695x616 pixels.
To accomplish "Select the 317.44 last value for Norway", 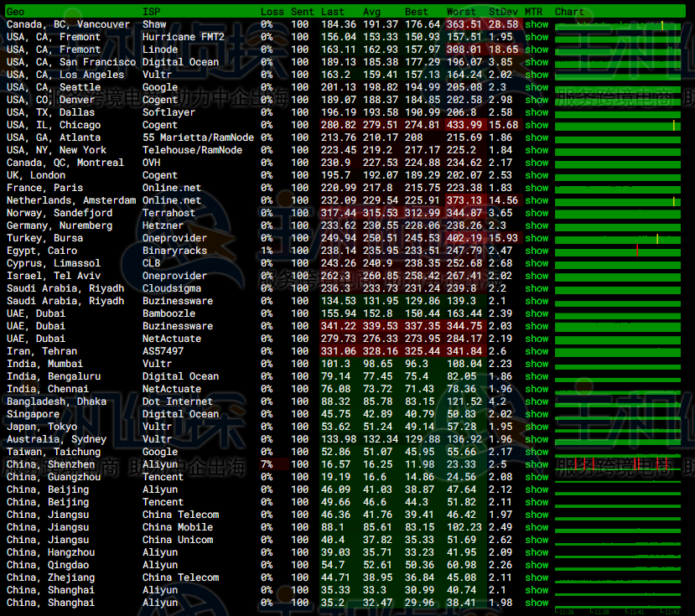I will pyautogui.click(x=338, y=213).
